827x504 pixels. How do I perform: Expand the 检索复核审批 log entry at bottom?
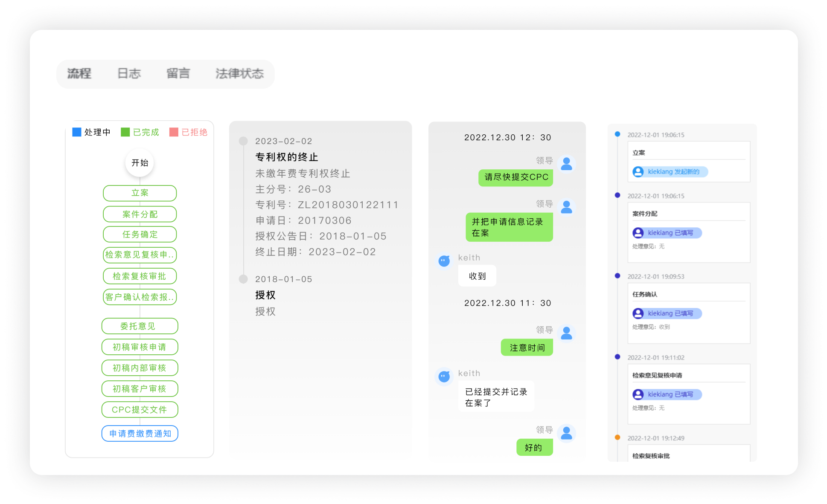(650, 456)
